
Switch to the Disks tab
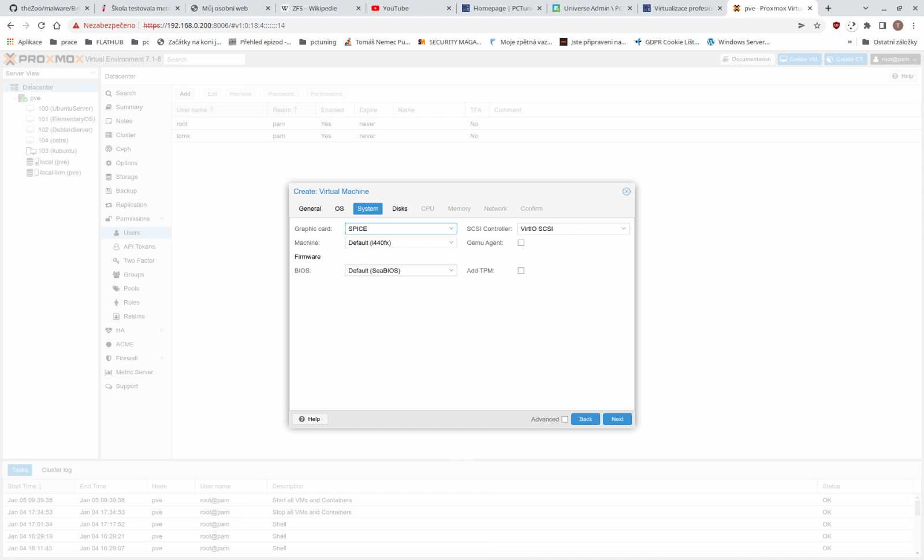click(400, 208)
